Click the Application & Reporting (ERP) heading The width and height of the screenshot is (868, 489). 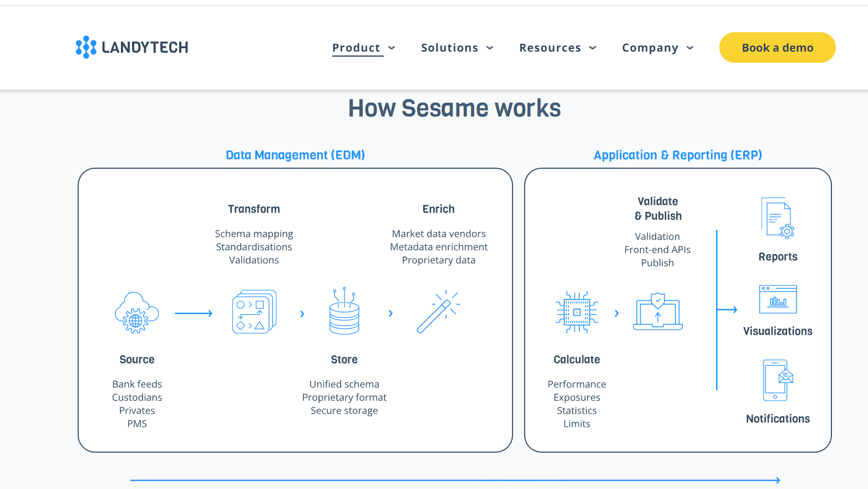click(x=678, y=155)
